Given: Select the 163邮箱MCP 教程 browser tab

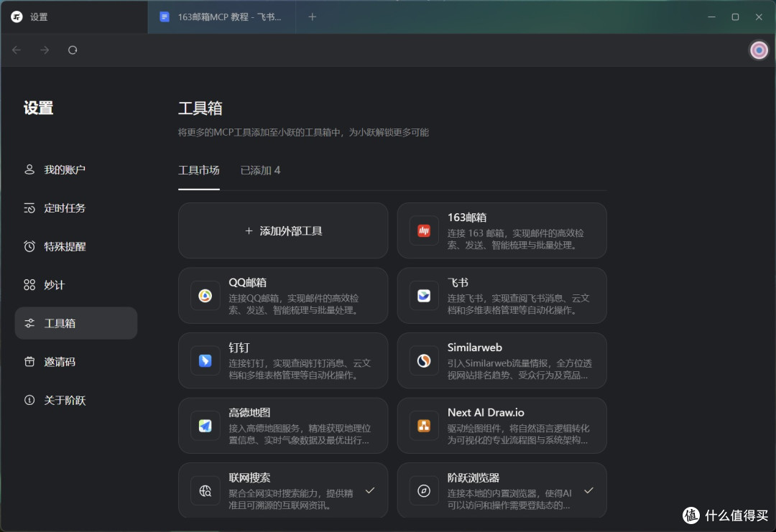Looking at the screenshot, I should (x=222, y=17).
